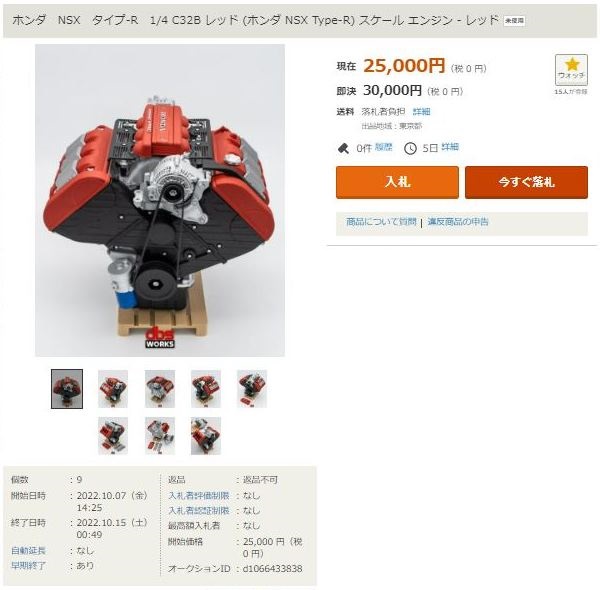Screen dimensions: 600x590
Task: Click the auction hammer bid count icon
Action: [343, 148]
